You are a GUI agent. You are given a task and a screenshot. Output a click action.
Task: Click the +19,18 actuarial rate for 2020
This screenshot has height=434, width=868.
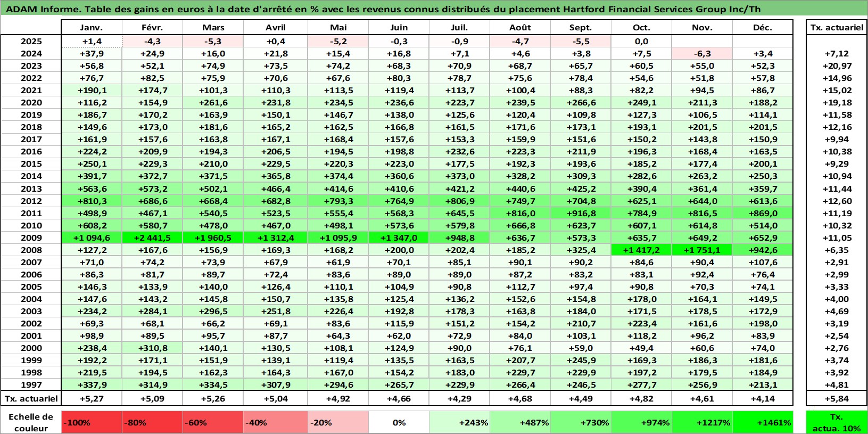pyautogui.click(x=837, y=102)
